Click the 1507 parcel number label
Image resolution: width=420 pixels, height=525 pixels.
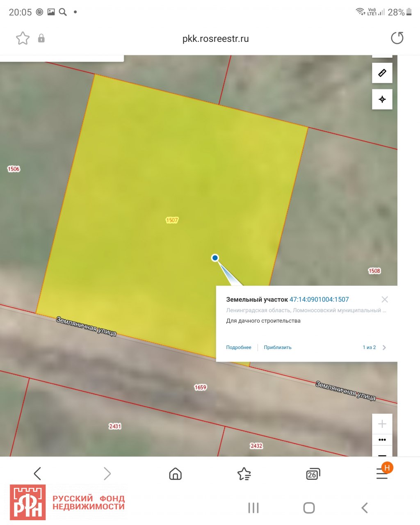coord(172,220)
